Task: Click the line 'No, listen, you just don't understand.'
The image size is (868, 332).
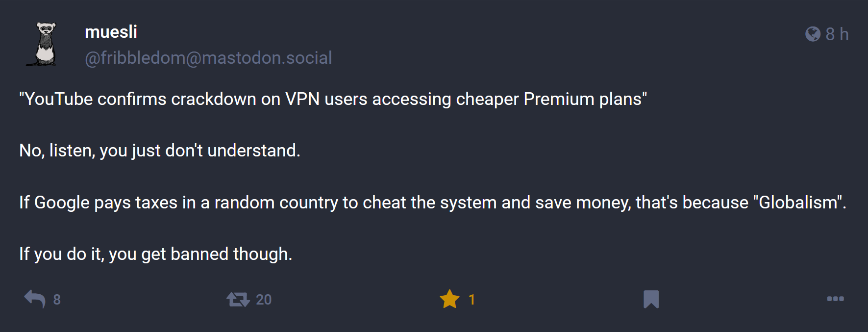Action: pos(160,151)
